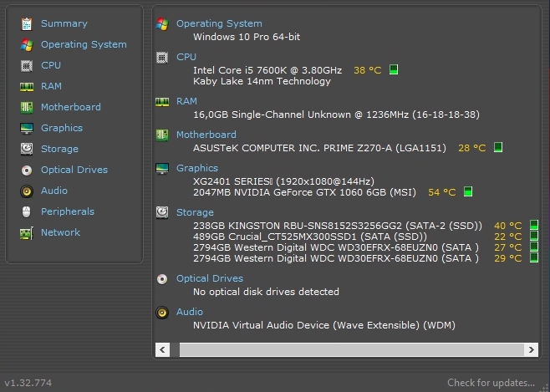Open Storage in the sidebar
Viewport: 550px width, 392px height.
pyautogui.click(x=59, y=149)
